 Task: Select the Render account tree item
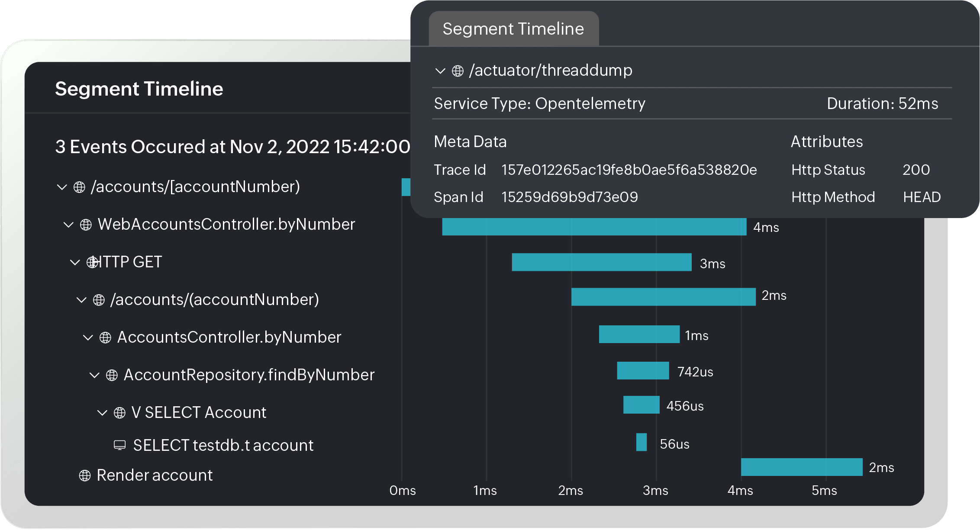click(x=154, y=475)
